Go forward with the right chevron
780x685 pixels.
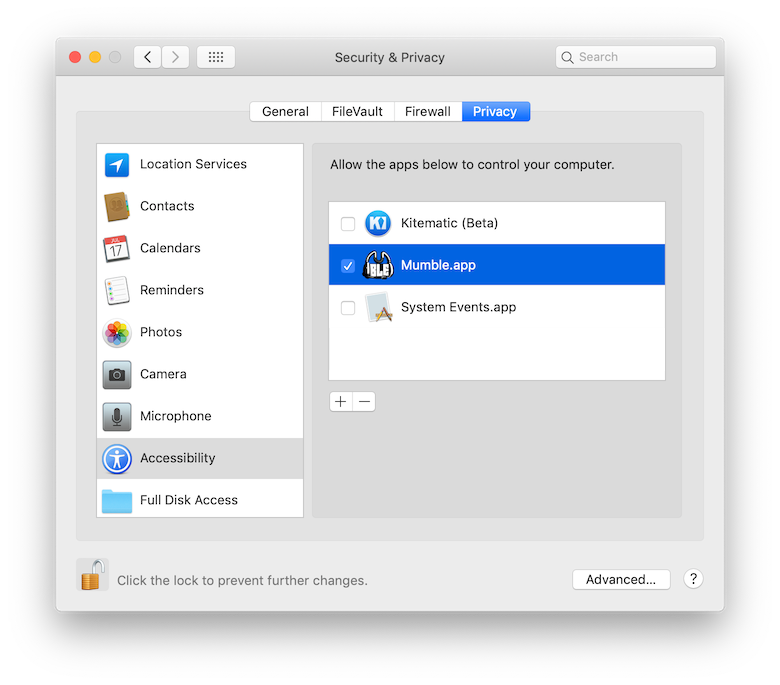pyautogui.click(x=175, y=57)
